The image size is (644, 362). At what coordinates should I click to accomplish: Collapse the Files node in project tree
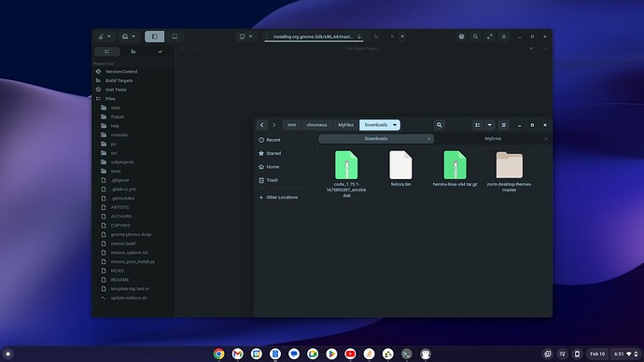[110, 99]
